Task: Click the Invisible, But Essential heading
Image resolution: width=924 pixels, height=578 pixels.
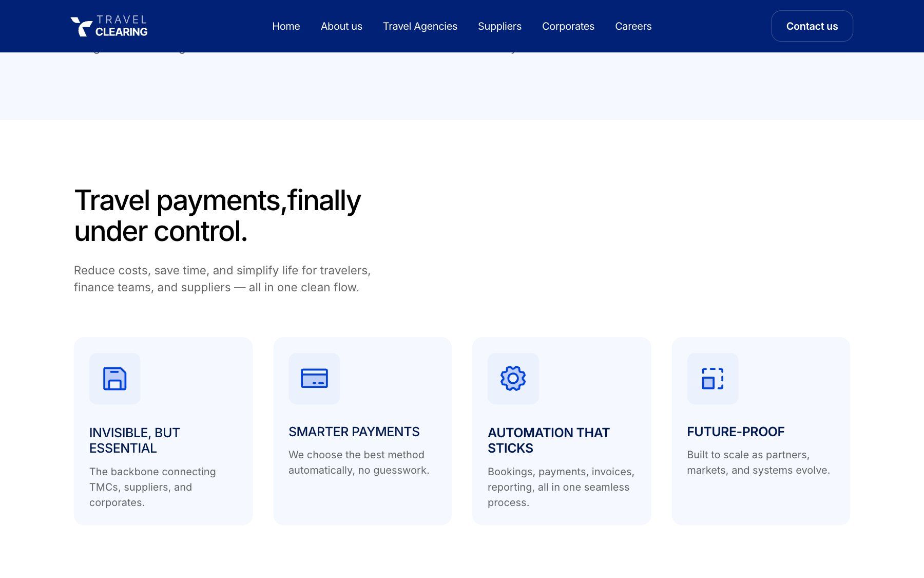Action: [x=134, y=440]
